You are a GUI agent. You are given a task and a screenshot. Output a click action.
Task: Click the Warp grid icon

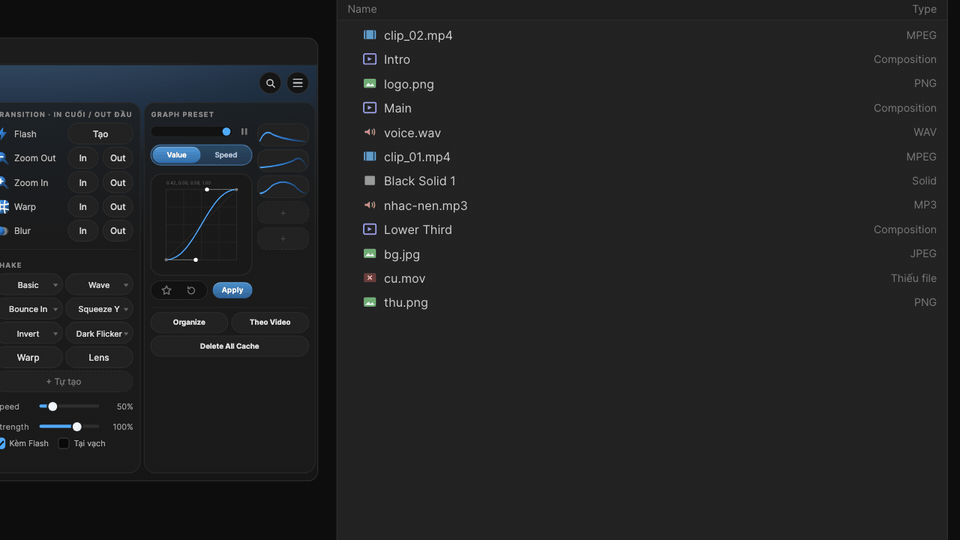(x=4, y=207)
